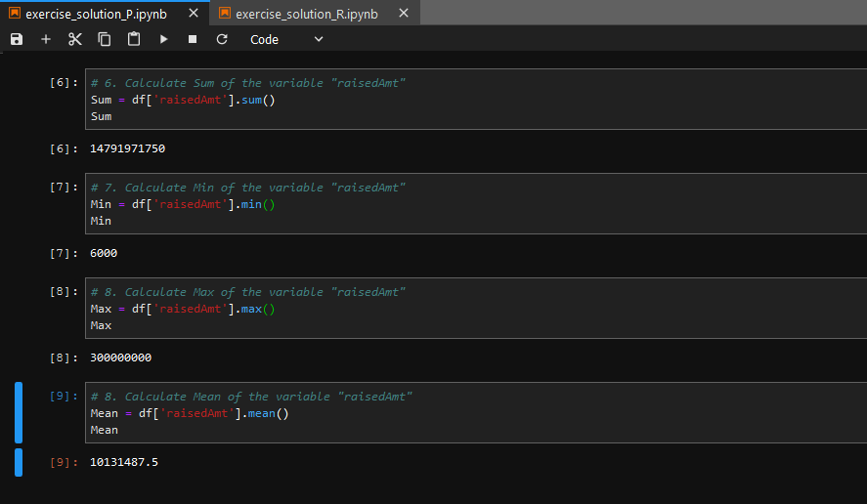Select the output value 14791971750
Screen dimensions: 867x504
coord(127,148)
